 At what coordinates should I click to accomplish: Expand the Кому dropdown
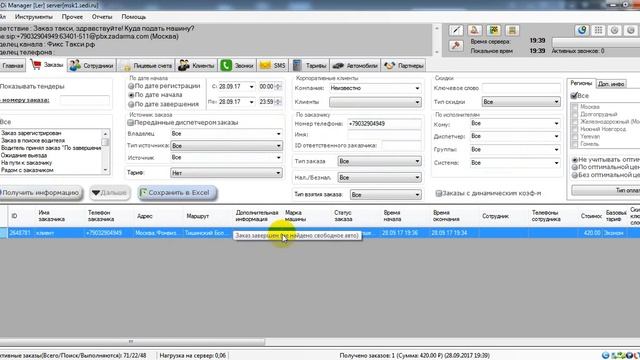click(556, 123)
